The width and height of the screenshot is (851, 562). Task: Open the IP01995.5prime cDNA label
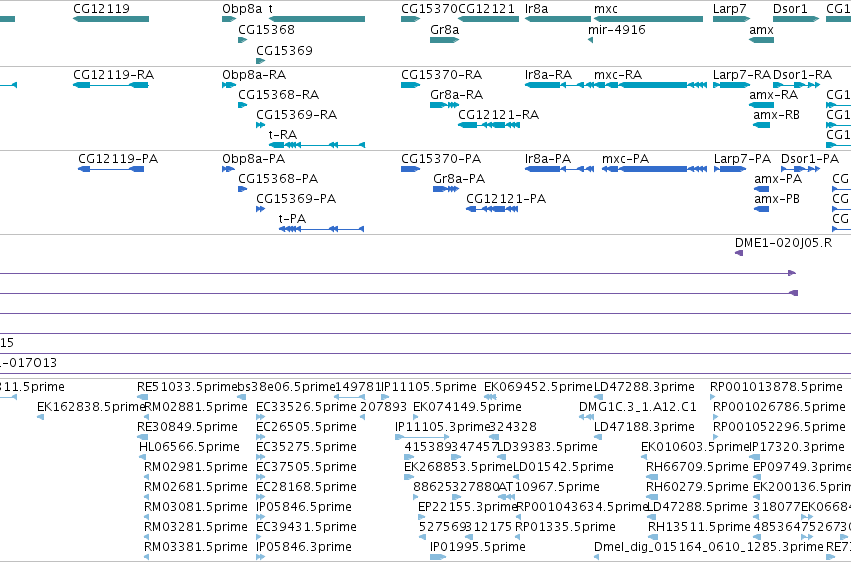478,546
